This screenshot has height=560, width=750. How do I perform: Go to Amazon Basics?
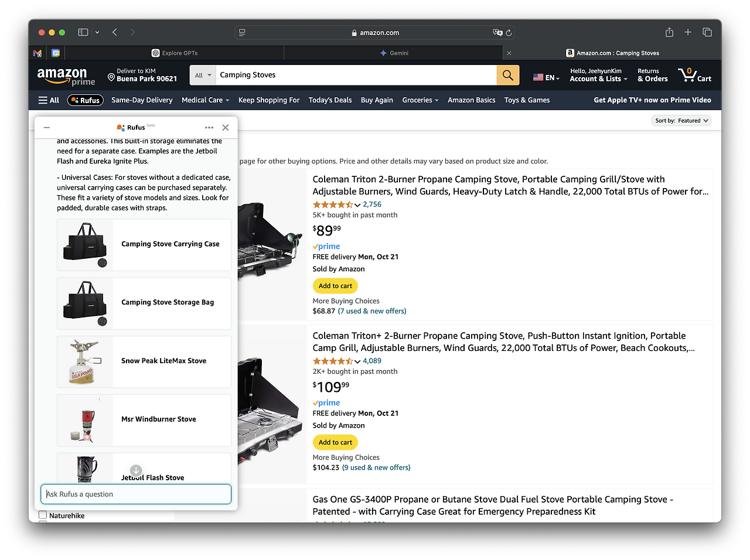click(x=472, y=100)
